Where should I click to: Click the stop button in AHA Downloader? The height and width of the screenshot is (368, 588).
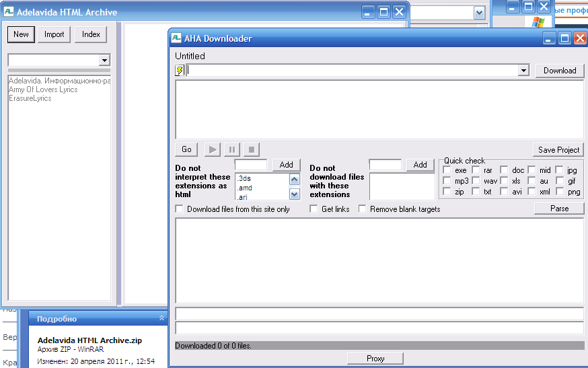(252, 149)
